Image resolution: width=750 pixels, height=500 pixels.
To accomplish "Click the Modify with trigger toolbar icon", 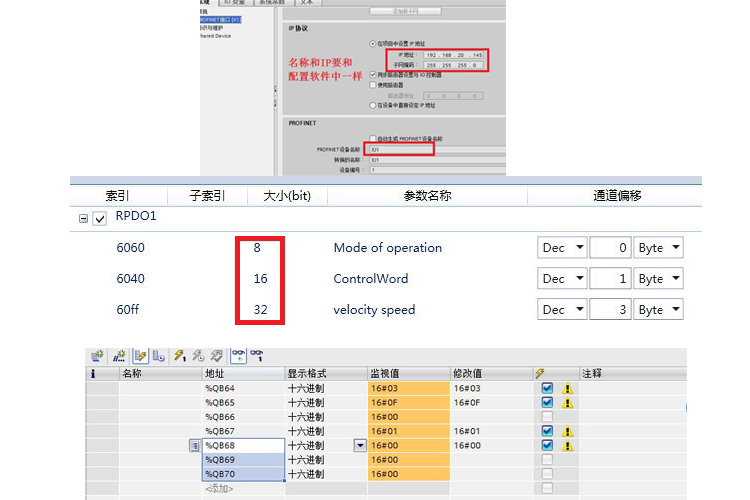I will click(x=198, y=356).
